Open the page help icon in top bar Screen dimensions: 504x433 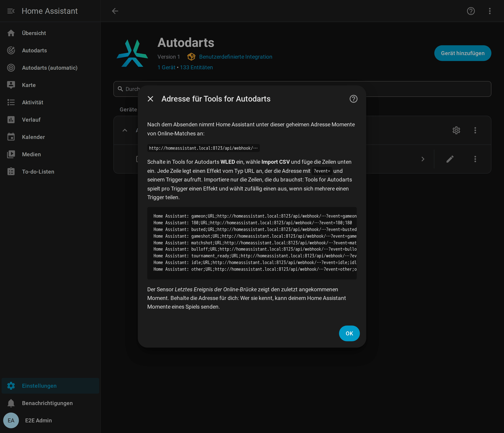(x=471, y=11)
